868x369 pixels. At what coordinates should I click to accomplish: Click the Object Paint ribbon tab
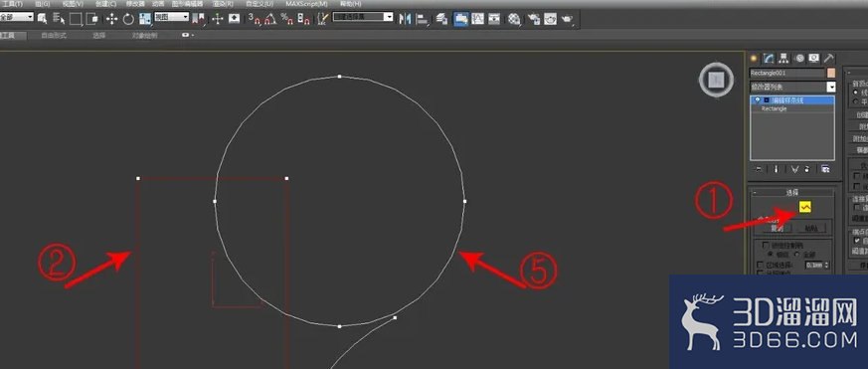(144, 35)
